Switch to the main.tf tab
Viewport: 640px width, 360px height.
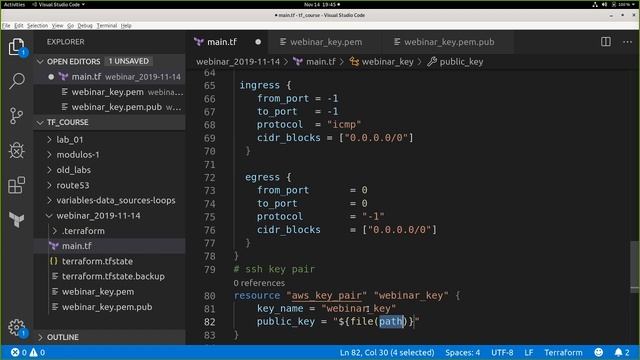click(x=222, y=42)
